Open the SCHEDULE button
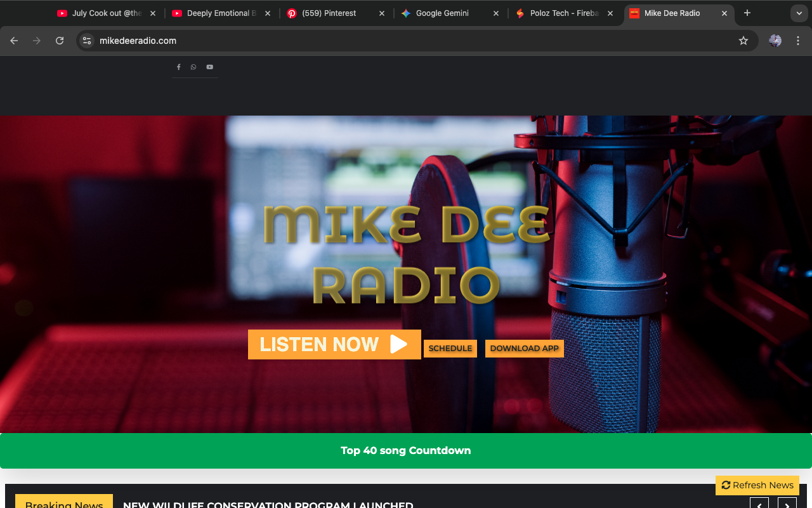 pos(450,349)
